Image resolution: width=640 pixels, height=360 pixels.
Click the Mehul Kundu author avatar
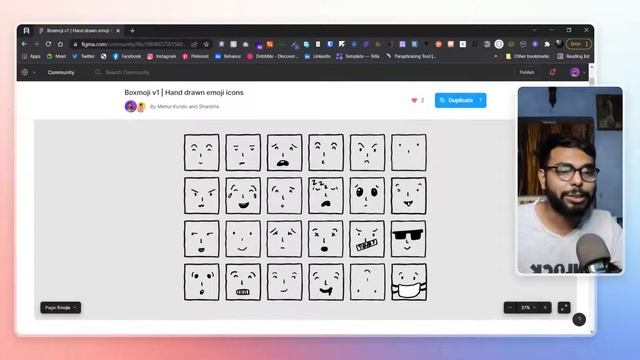pos(130,106)
